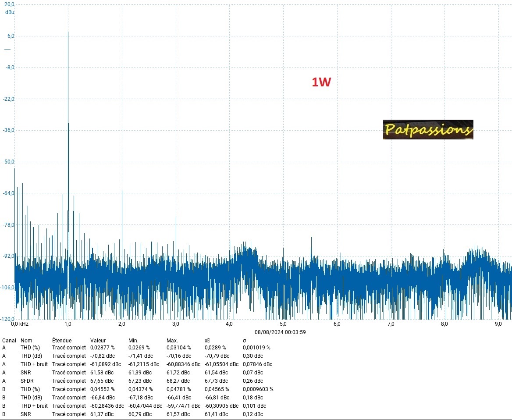Select the SFDR measurement name in table
Viewport: 512px width, 420px height.
(27, 381)
